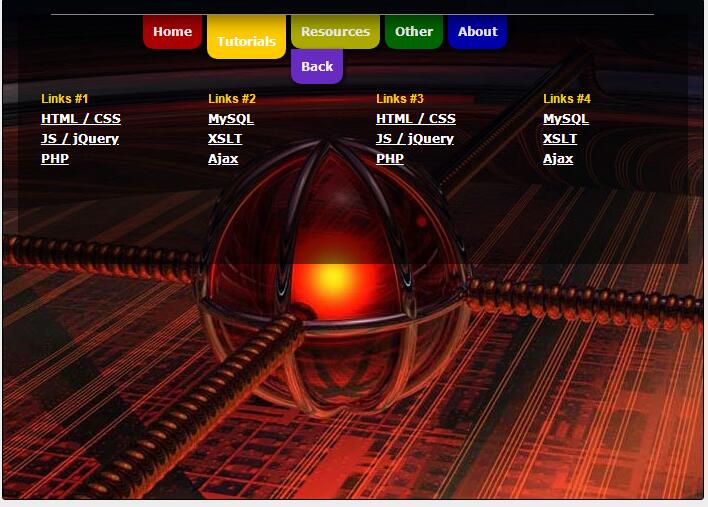The image size is (708, 507).
Task: Open MySQL link under Links #2
Action: pyautogui.click(x=231, y=119)
